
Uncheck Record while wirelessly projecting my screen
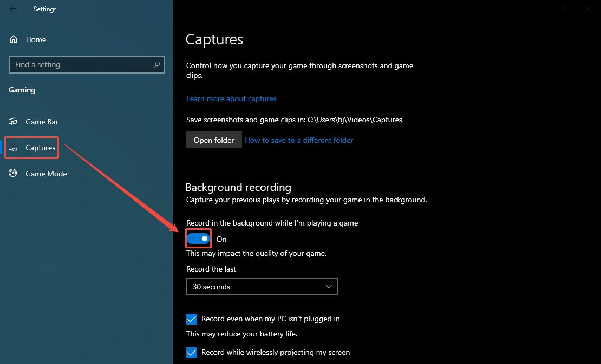coord(191,352)
